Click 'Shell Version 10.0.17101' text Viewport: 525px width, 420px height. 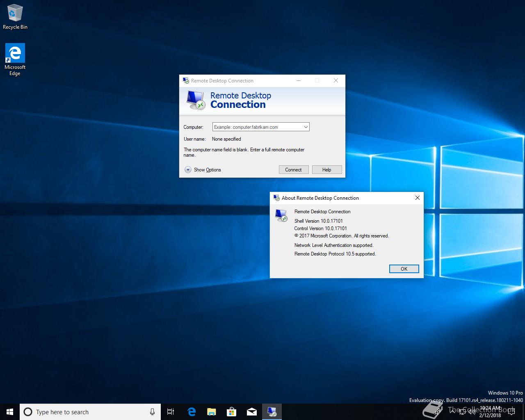(319, 221)
